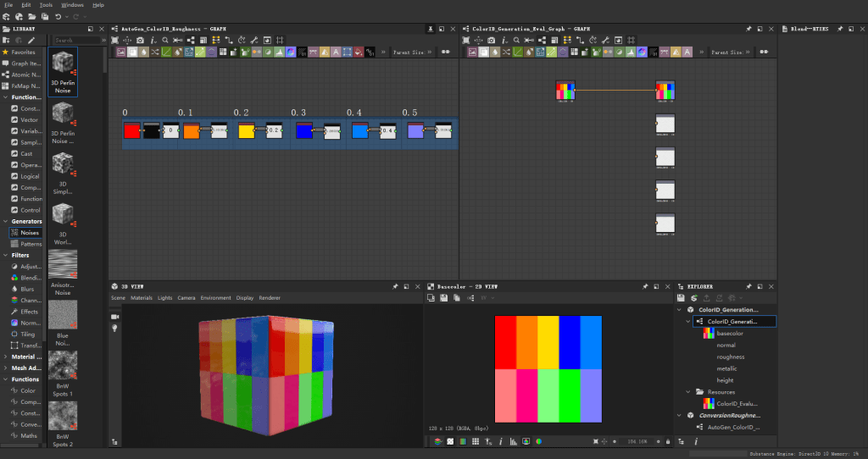Click the undo arrow in main toolbar
This screenshot has width=868, height=459.
[58, 16]
